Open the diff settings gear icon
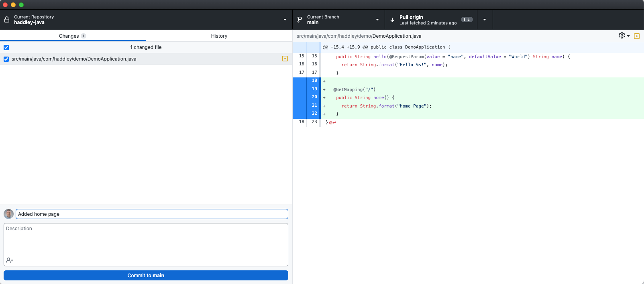Image resolution: width=644 pixels, height=284 pixels. 622,36
